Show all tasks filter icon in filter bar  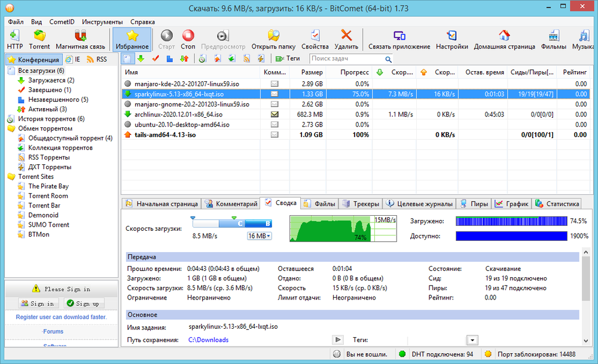pyautogui.click(x=128, y=59)
